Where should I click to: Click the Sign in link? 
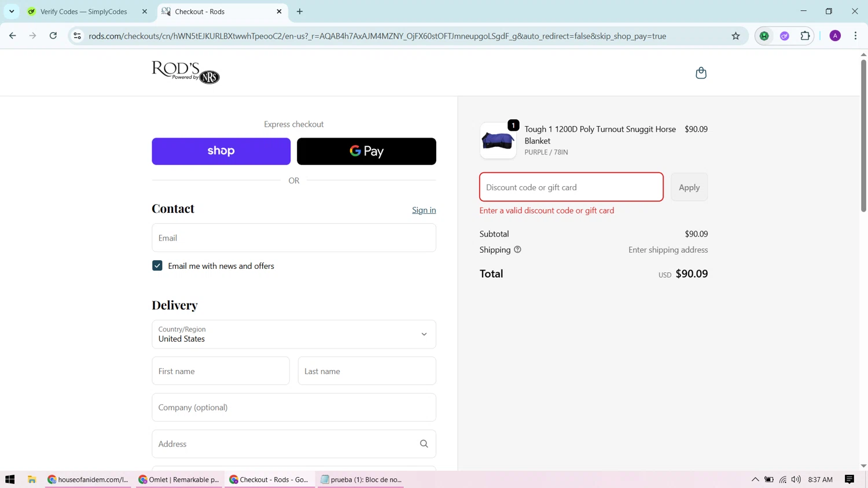(424, 210)
